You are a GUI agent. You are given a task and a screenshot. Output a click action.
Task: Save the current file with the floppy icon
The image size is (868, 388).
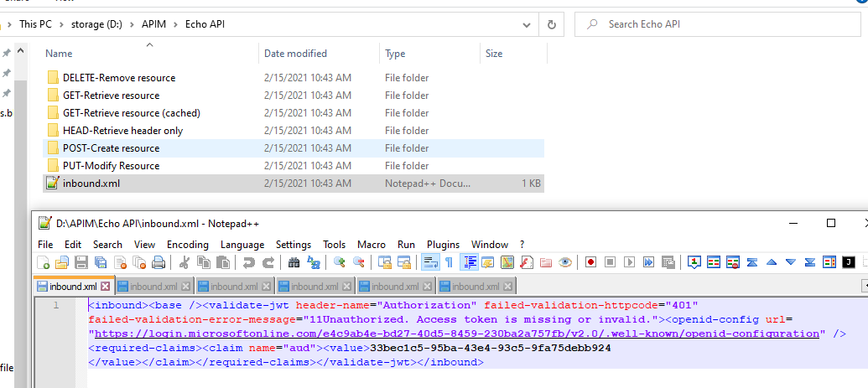pyautogui.click(x=81, y=262)
